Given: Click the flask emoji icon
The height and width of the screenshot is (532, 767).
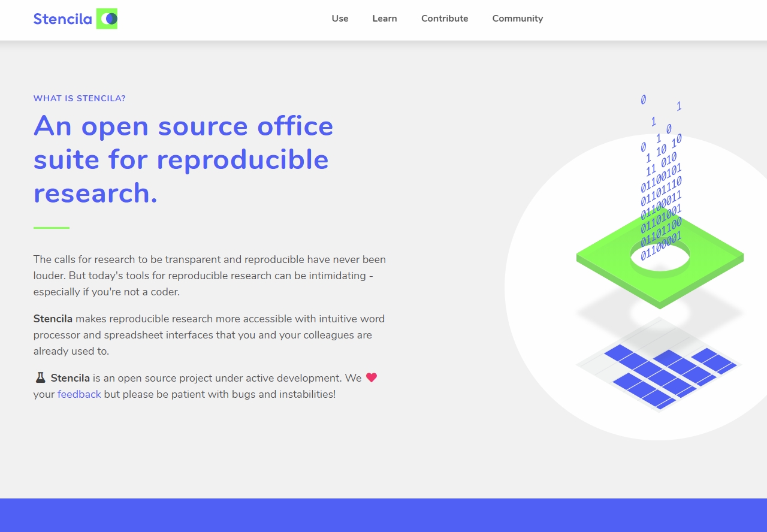Looking at the screenshot, I should 40,378.
